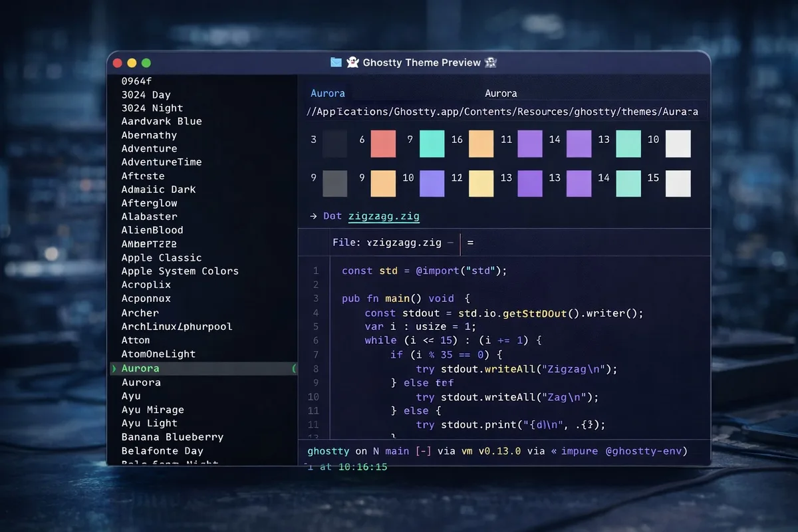
Task: Collapse the file view using the − next to zigzagg.zig
Action: coord(451,243)
